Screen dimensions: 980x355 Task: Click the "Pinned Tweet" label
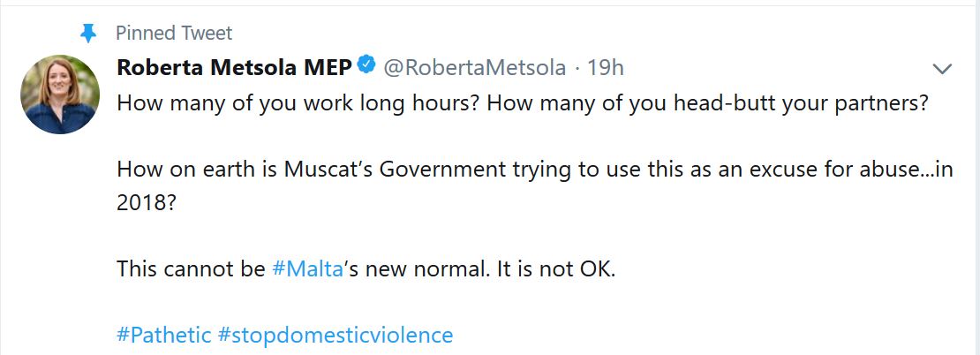pyautogui.click(x=174, y=34)
